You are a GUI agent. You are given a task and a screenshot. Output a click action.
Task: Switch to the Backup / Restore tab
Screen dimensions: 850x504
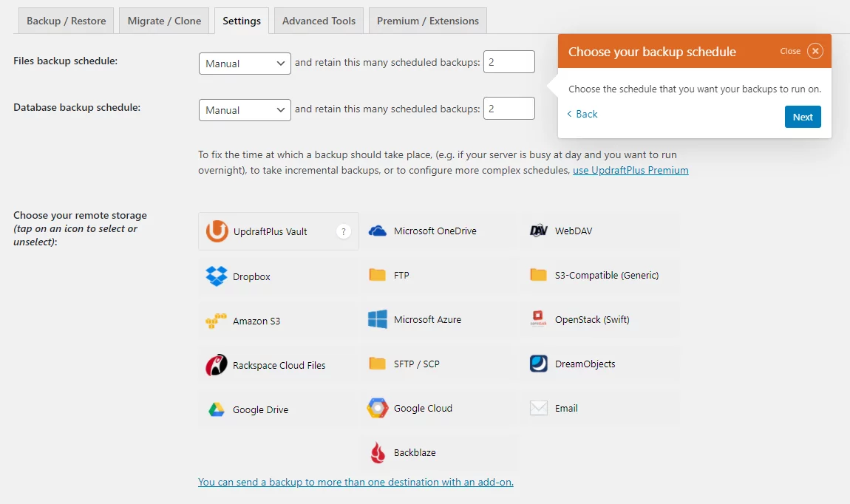[x=66, y=21]
